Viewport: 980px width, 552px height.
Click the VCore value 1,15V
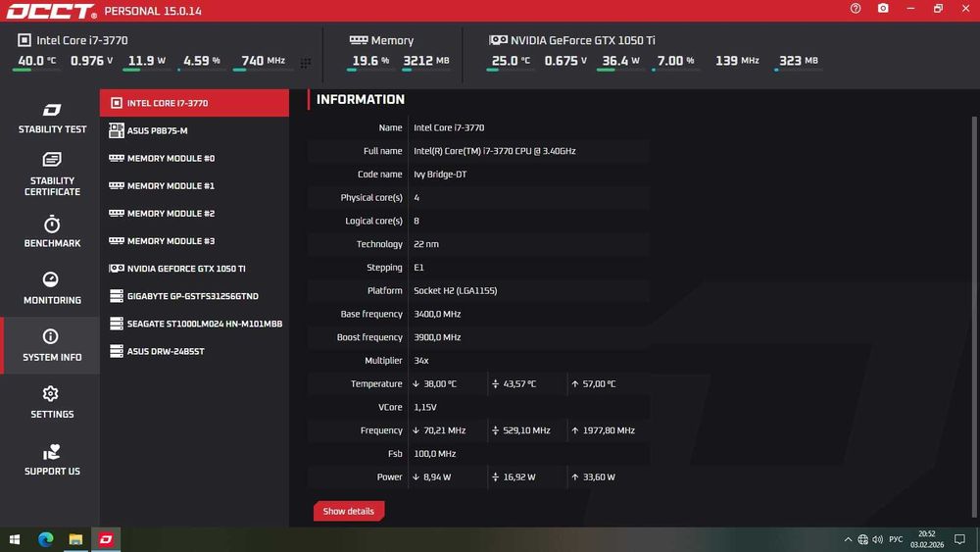pyautogui.click(x=425, y=407)
